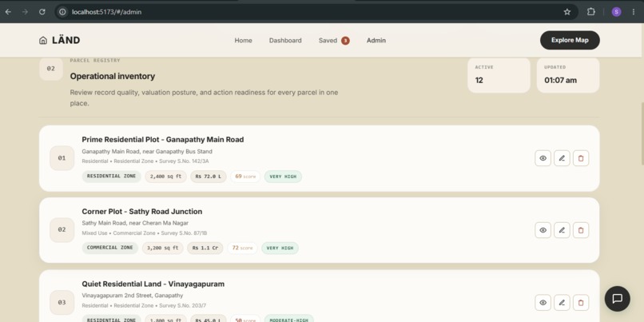Click the Operational inventory heading

click(x=112, y=77)
